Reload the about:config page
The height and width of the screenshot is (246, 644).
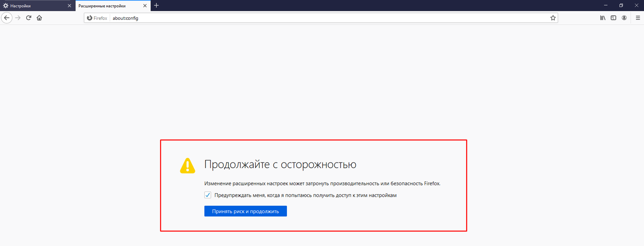click(x=29, y=18)
